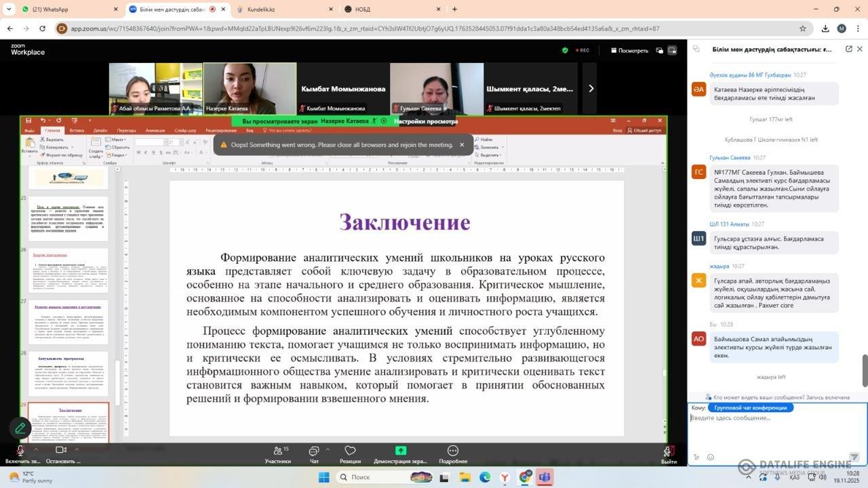
Task: Open the More options ellipsis icon
Action: (452, 451)
